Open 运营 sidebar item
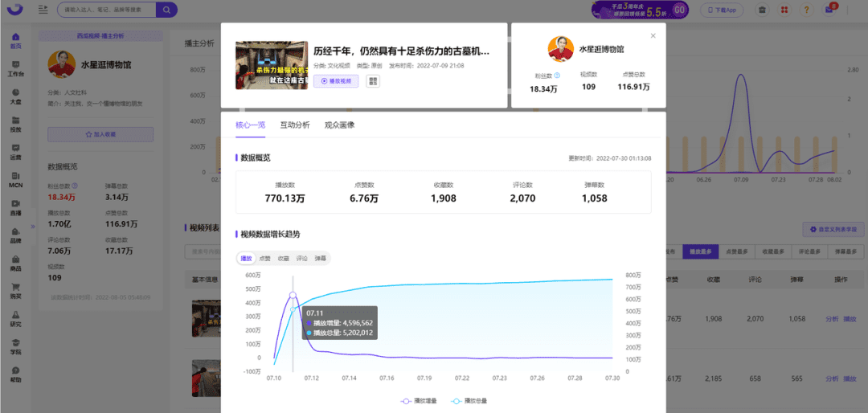868x413 pixels. (15, 152)
